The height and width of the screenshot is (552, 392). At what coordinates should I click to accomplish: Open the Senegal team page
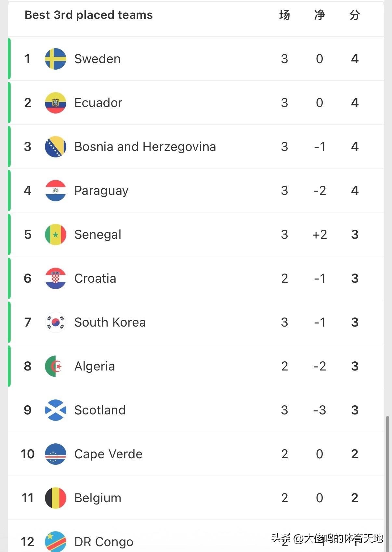click(x=98, y=235)
